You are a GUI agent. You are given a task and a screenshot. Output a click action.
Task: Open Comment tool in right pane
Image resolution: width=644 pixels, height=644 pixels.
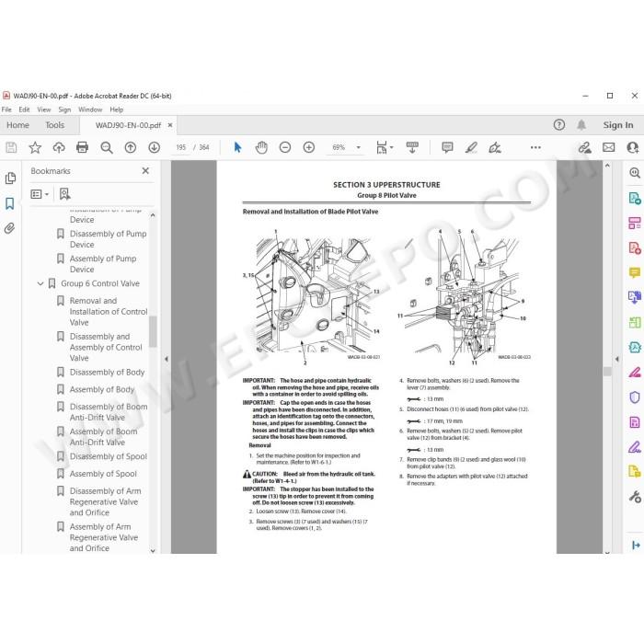pos(634,272)
